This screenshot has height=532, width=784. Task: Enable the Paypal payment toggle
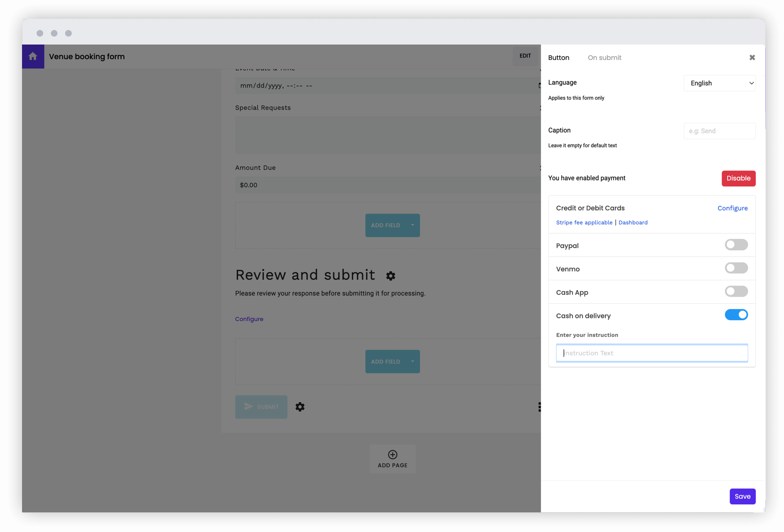pos(736,244)
